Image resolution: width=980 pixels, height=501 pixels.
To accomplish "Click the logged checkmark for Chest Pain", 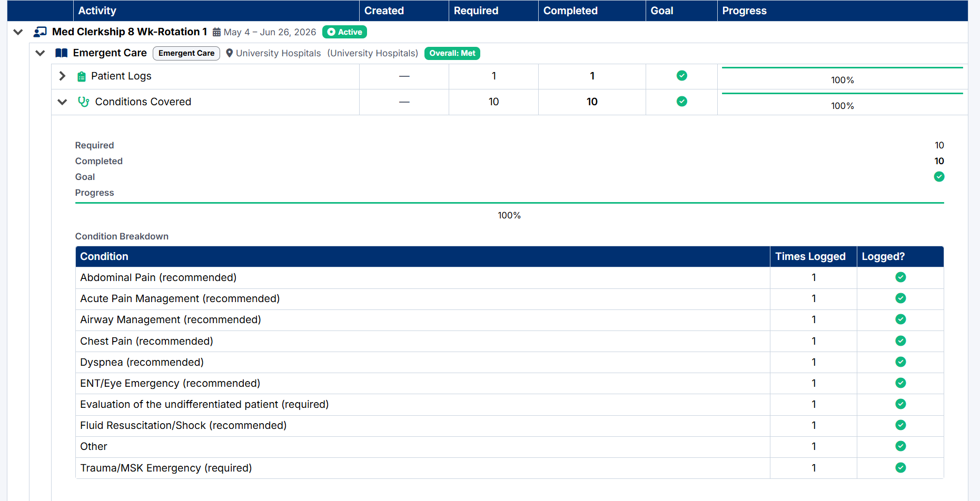I will [x=900, y=341].
